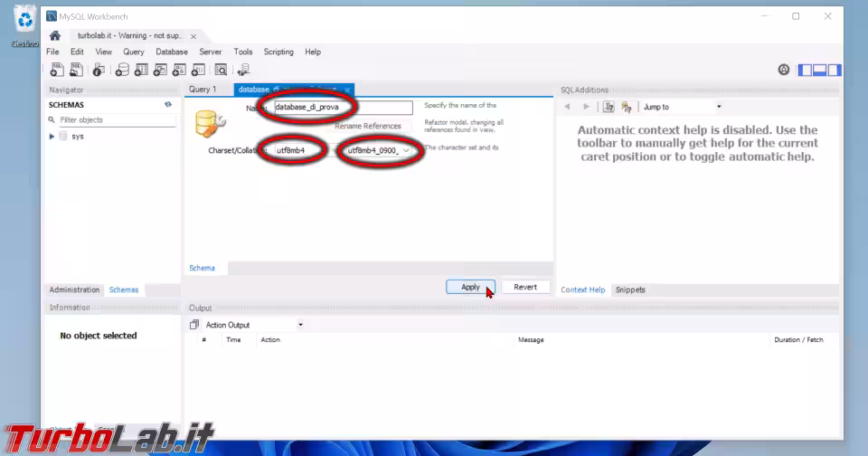Create new function toolbar icon
Screen dimensions: 868x456
tap(198, 70)
